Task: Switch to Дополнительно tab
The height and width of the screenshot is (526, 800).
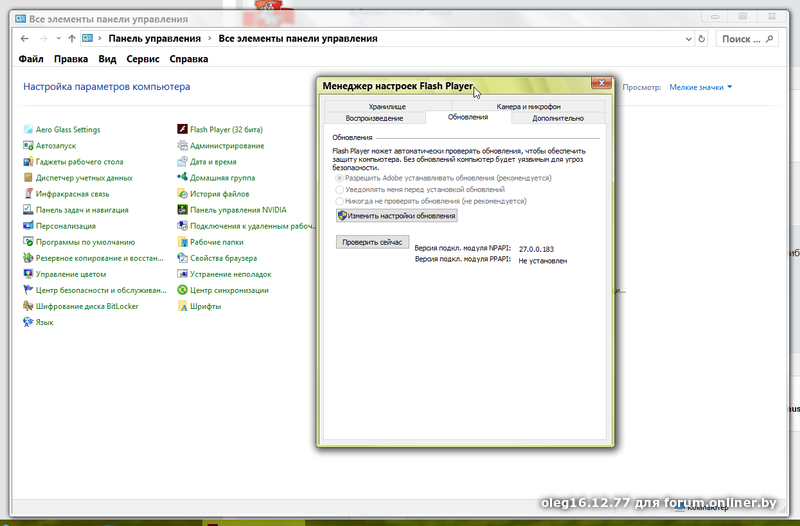Action: point(558,118)
